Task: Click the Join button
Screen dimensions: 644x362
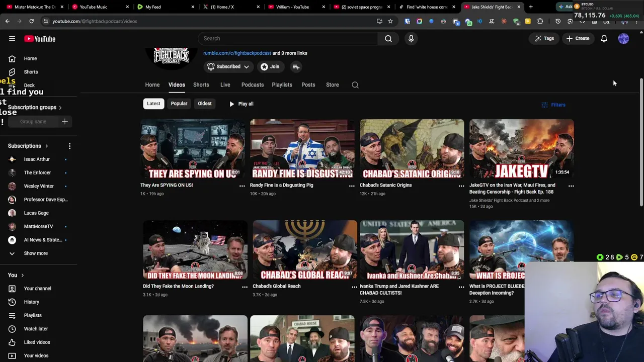Action: (270, 66)
